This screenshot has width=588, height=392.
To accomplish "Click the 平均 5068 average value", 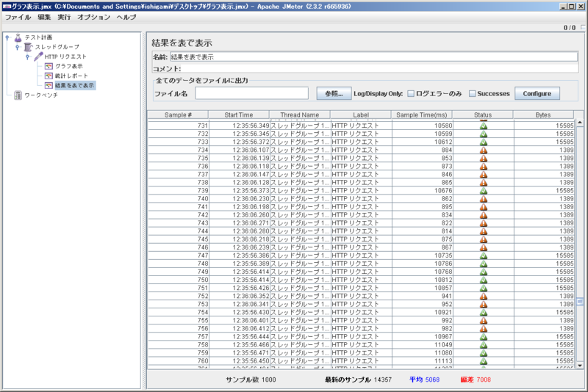I will point(425,380).
